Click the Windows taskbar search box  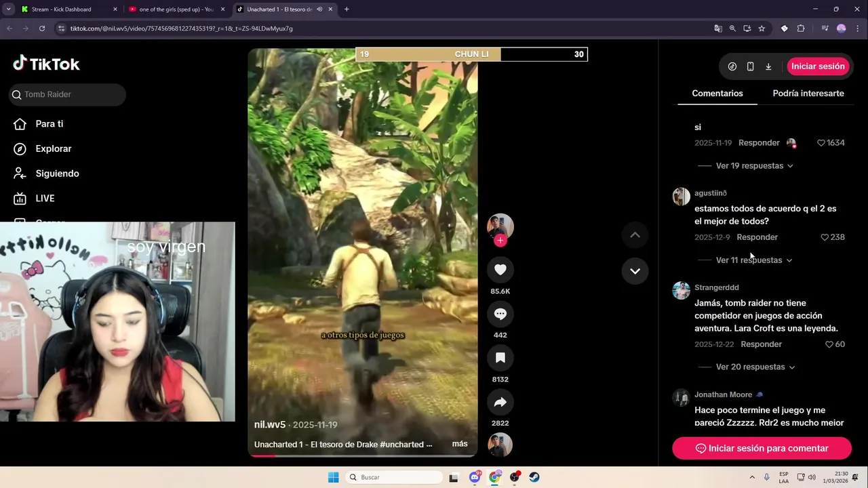(394, 477)
